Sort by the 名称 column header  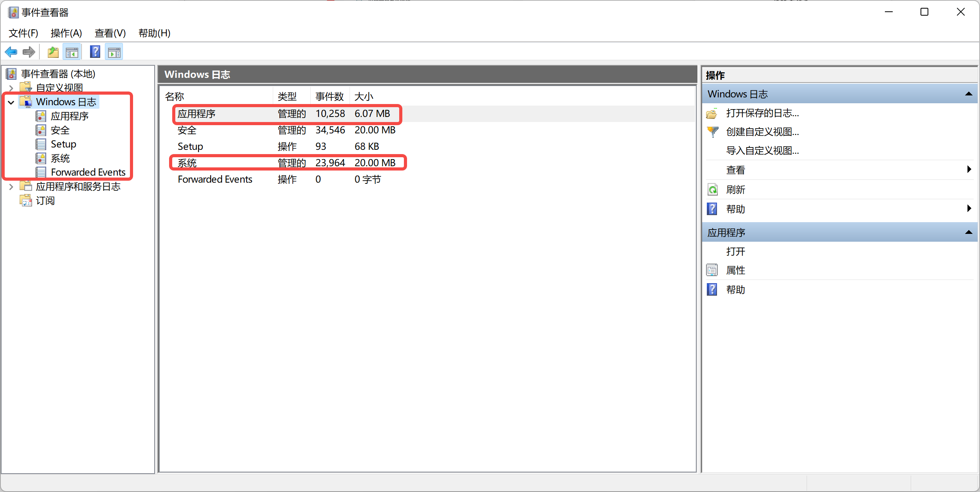(216, 96)
